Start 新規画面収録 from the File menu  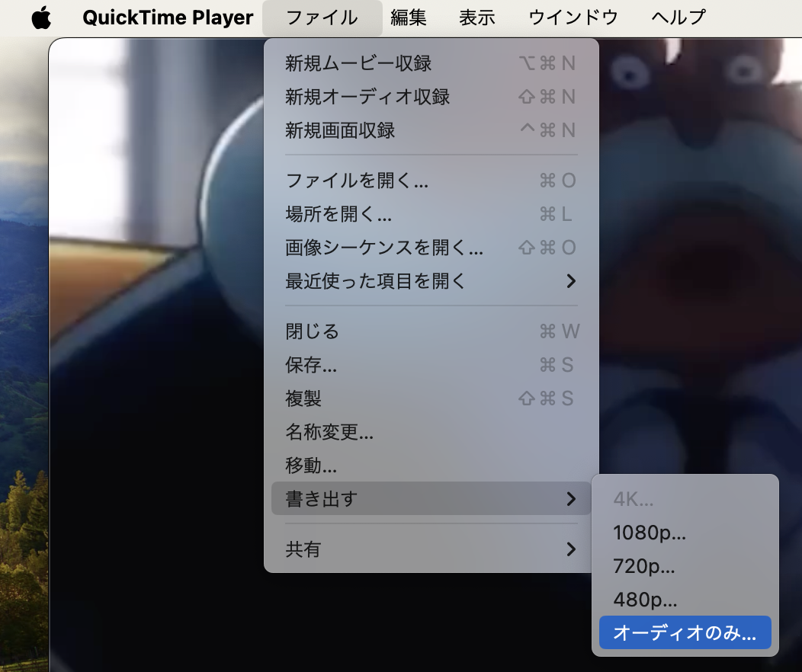coord(431,130)
